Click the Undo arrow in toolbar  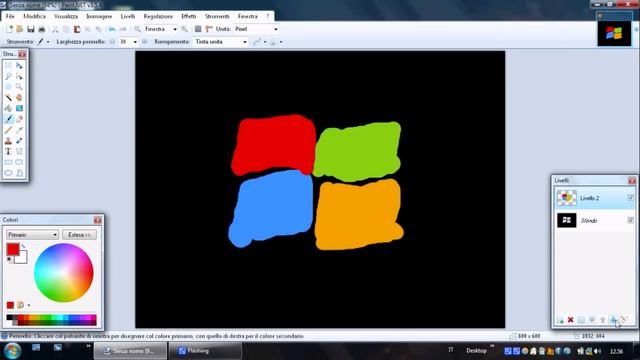click(x=111, y=29)
